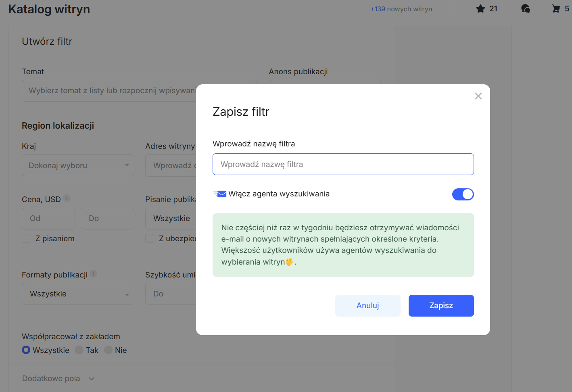This screenshot has width=572, height=392.
Task: Focus the filter name input field
Action: [343, 164]
